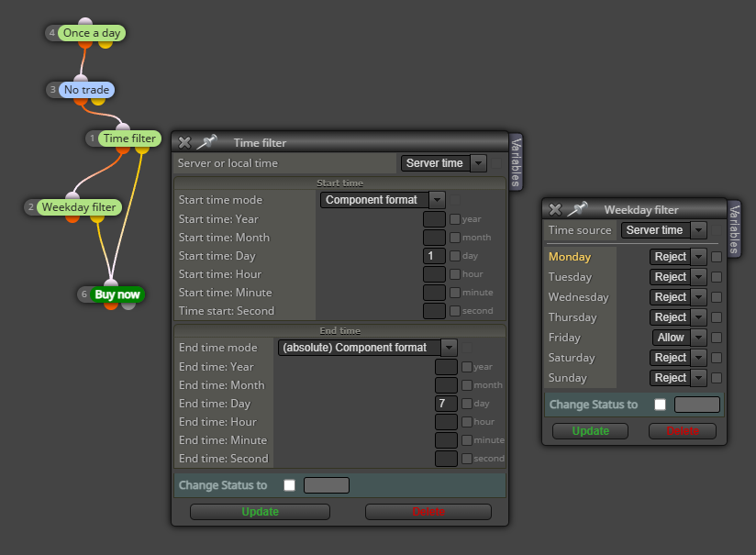The height and width of the screenshot is (555, 756).
Task: Click 'Time start: Second' input field
Action: tap(434, 311)
